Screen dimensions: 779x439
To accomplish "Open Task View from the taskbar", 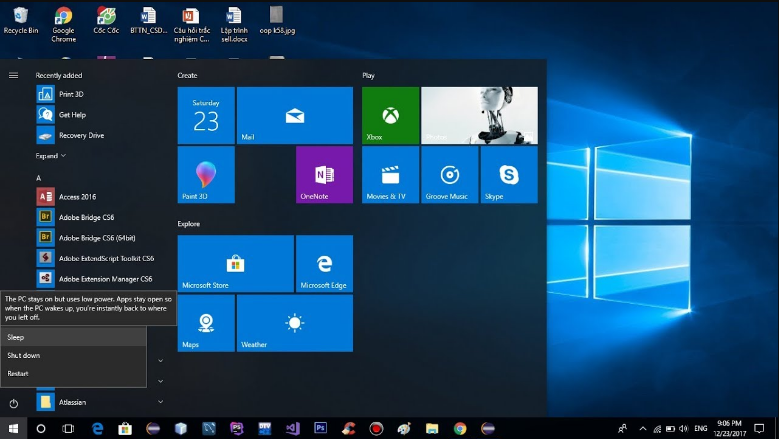I will point(68,429).
